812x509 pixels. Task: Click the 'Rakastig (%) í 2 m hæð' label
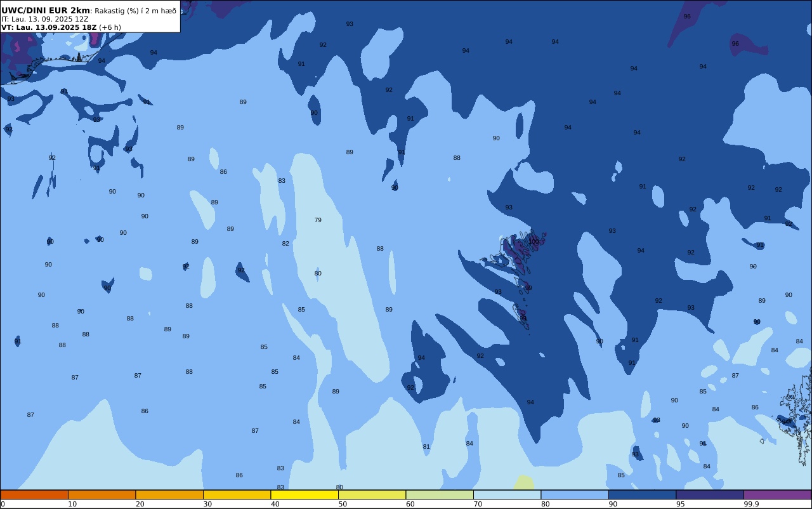136,11
